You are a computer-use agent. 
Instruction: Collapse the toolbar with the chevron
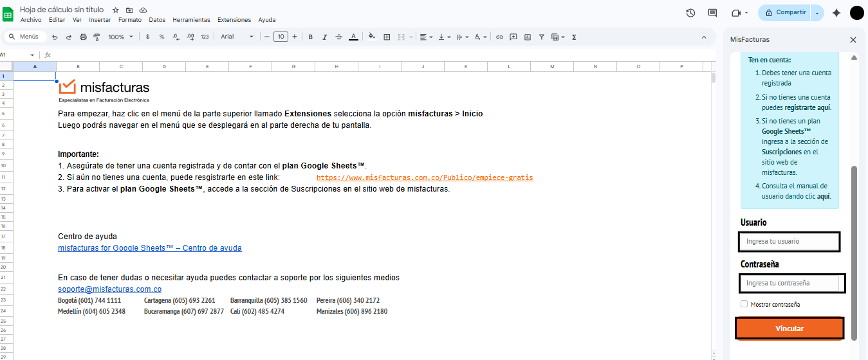[x=703, y=37]
